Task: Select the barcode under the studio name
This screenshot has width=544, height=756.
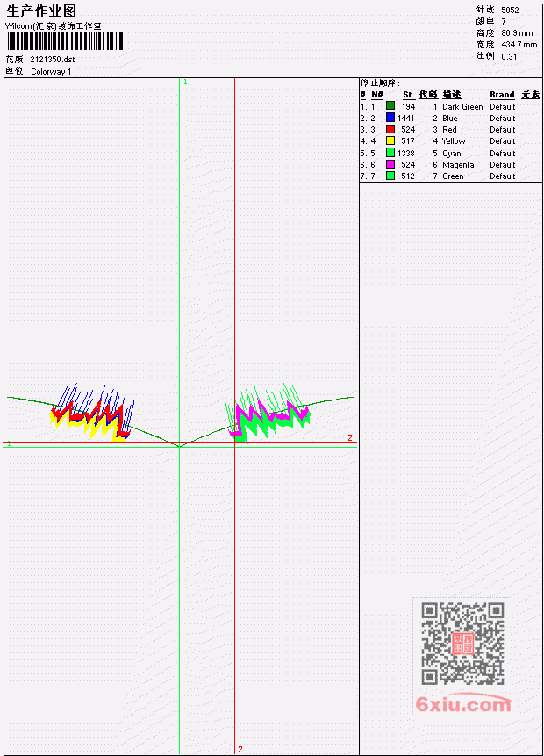Action: (65, 41)
